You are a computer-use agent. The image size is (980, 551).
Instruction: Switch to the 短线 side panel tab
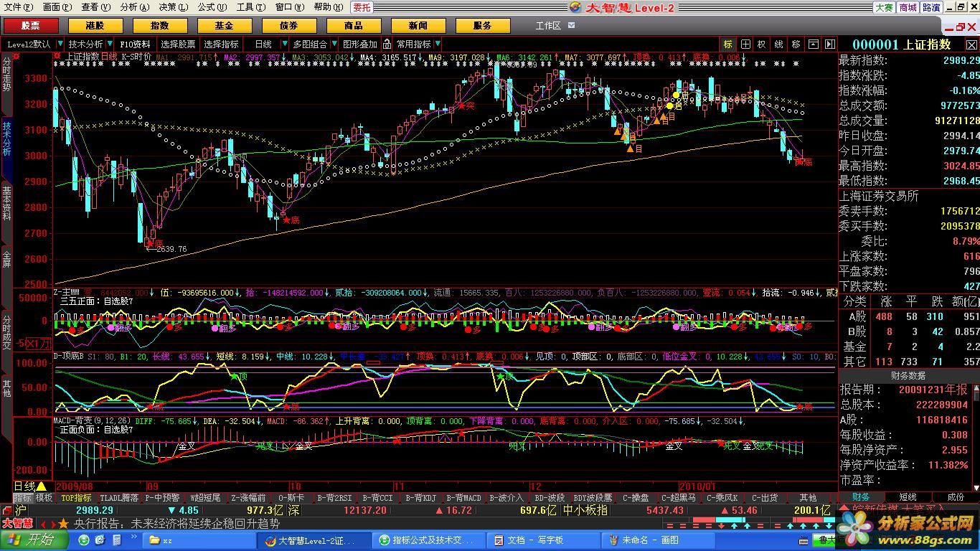[908, 496]
